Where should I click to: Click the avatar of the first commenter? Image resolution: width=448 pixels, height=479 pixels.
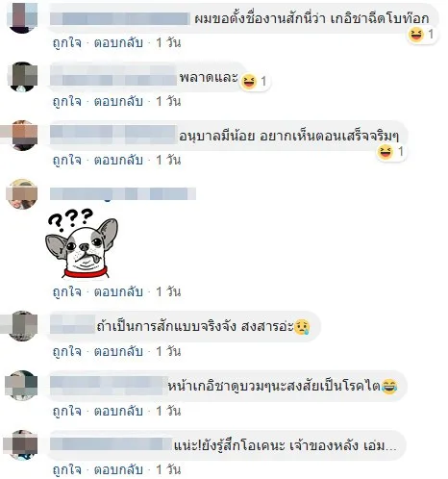pos(22,17)
